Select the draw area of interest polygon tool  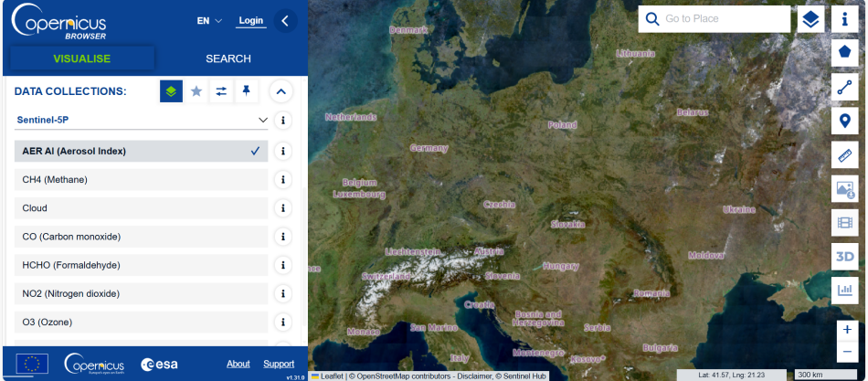tap(844, 53)
